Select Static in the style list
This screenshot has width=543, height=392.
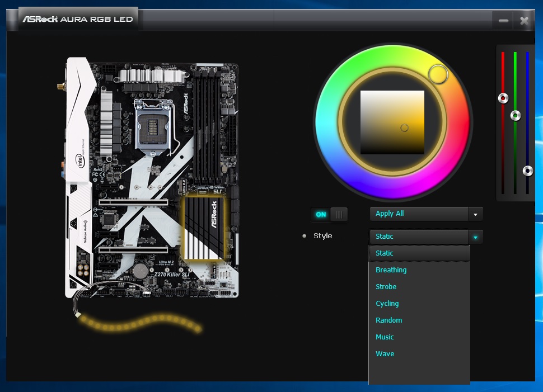[419, 253]
